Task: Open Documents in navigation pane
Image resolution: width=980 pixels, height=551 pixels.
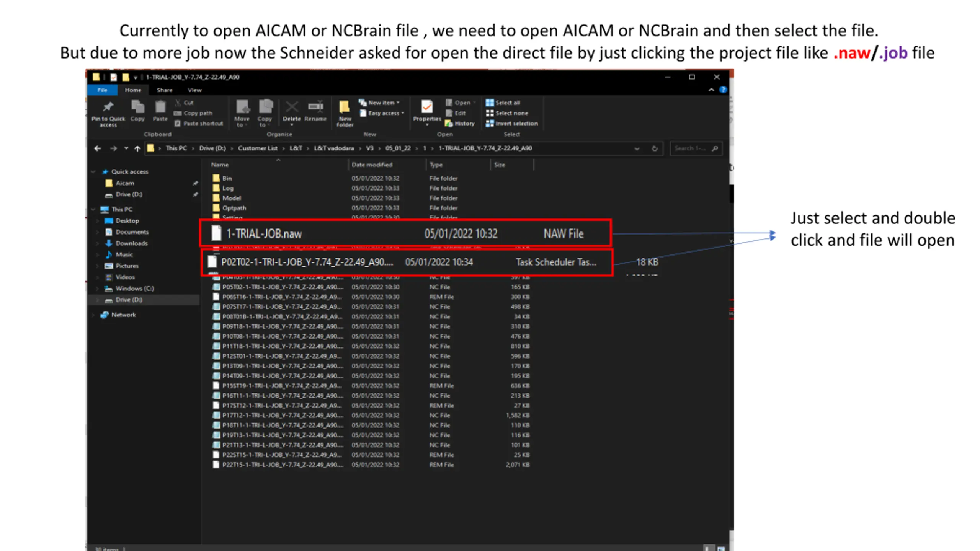Action: pos(132,232)
